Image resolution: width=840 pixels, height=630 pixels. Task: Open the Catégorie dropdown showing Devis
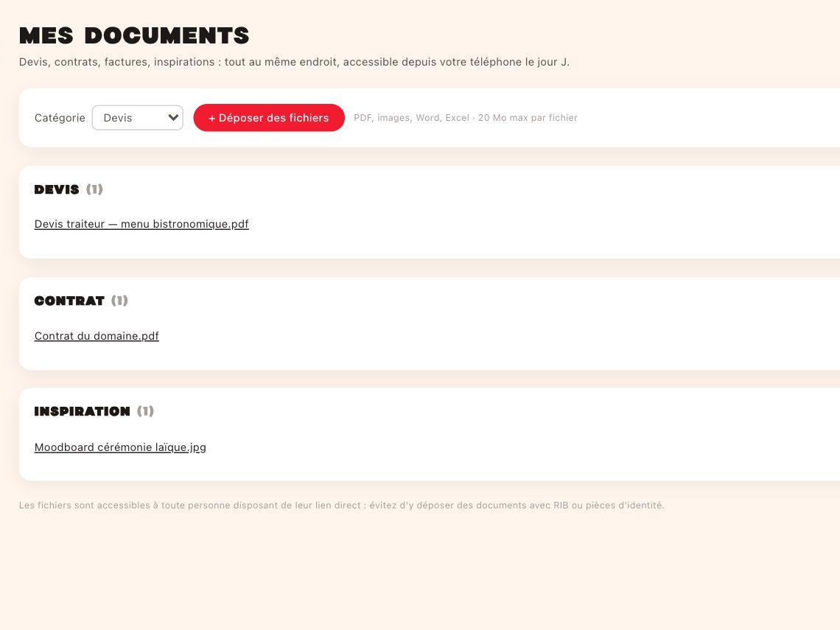[x=138, y=118]
